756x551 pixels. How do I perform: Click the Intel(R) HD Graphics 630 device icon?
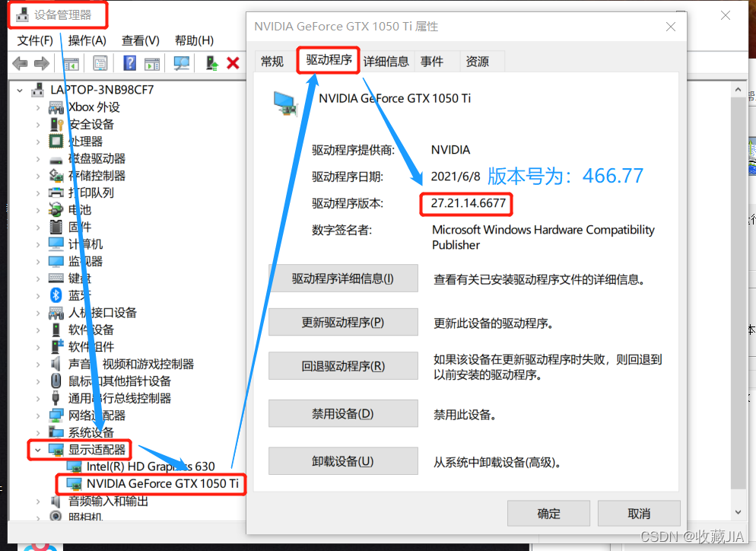74,467
